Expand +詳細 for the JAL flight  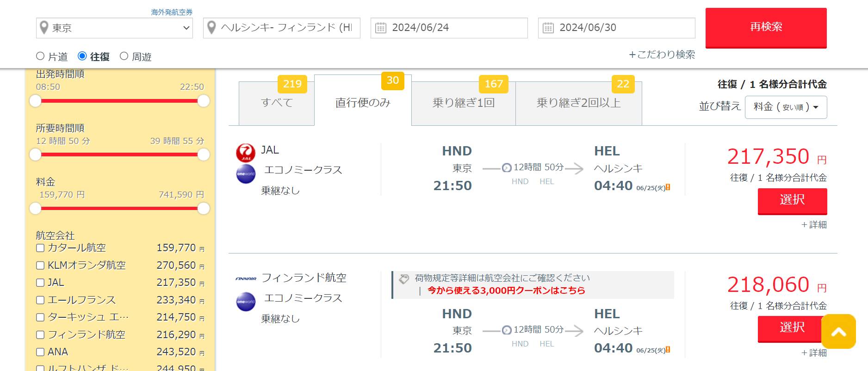(x=814, y=225)
